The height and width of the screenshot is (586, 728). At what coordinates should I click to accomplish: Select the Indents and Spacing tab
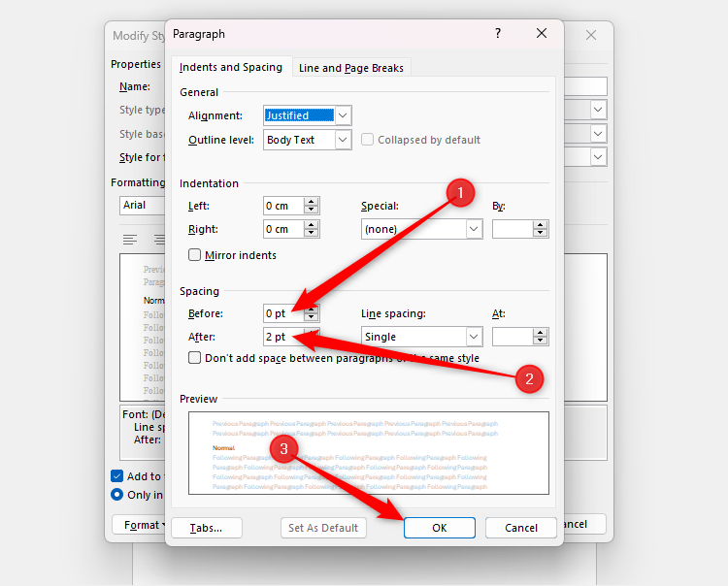pyautogui.click(x=231, y=67)
